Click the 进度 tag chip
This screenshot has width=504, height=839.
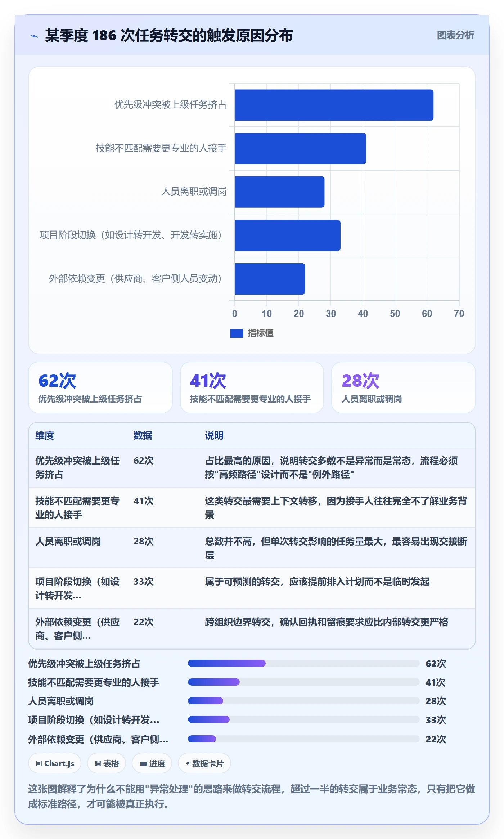point(152,763)
